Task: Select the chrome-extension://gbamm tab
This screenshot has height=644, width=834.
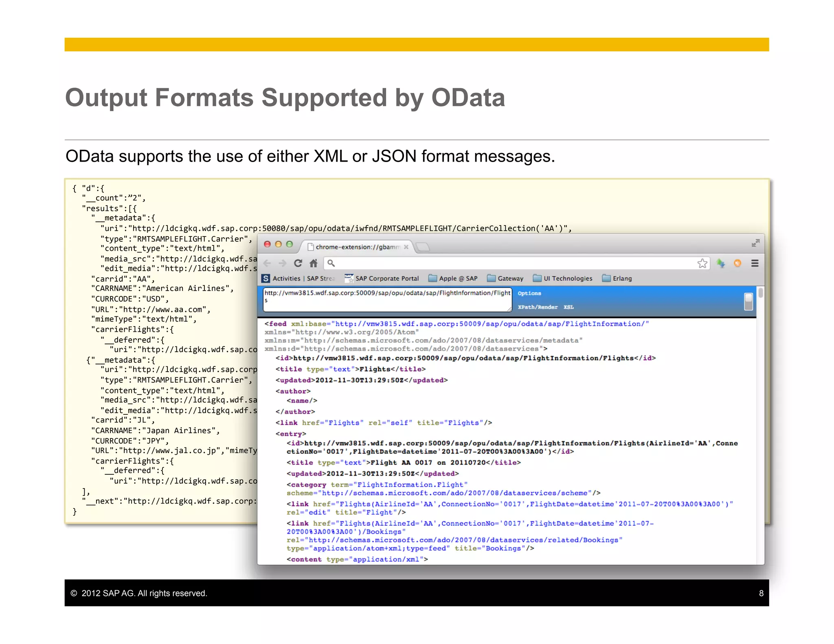Action: (x=356, y=247)
